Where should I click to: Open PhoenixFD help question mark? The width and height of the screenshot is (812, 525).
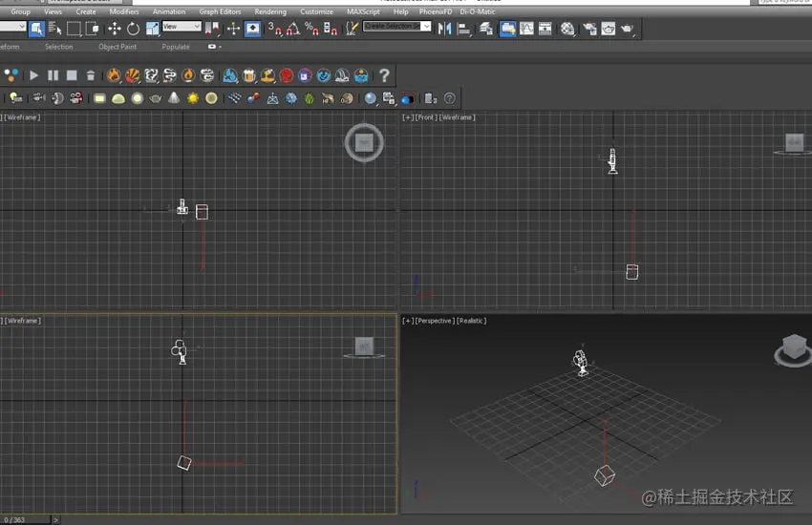click(x=384, y=75)
